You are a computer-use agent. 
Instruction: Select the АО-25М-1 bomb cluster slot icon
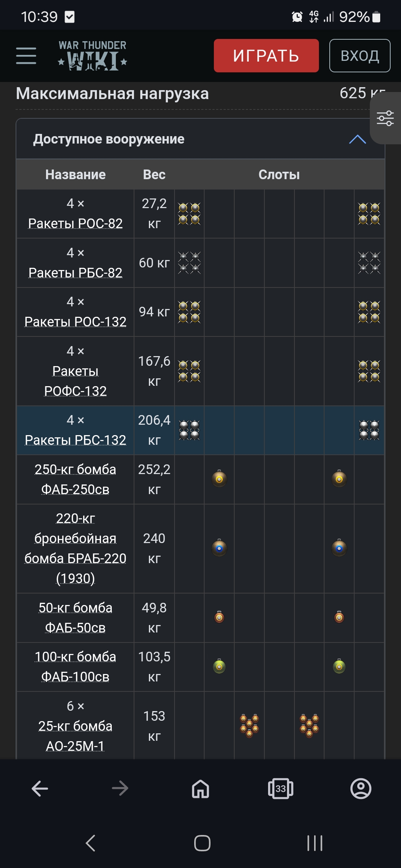tap(249, 726)
